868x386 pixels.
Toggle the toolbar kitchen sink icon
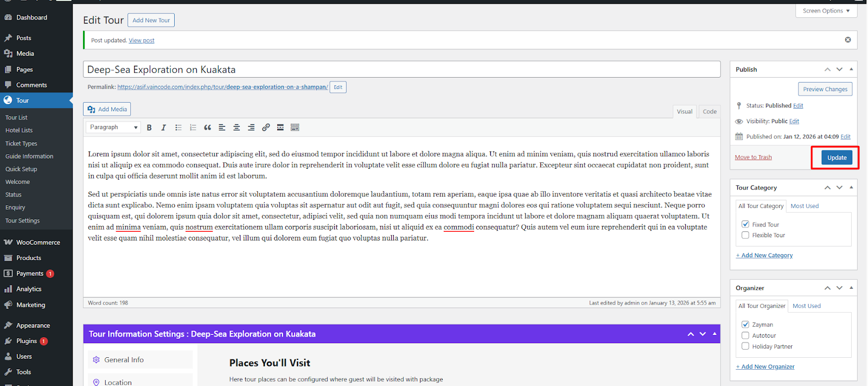[295, 128]
